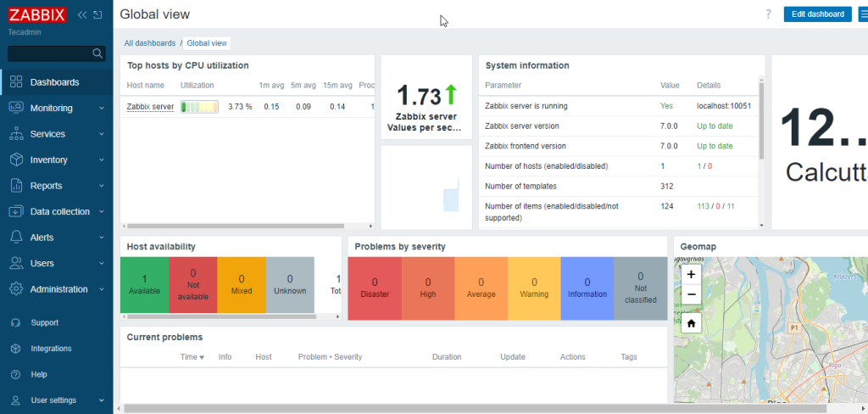Open the Zabbix server host link
868x414 pixels.
coord(150,107)
